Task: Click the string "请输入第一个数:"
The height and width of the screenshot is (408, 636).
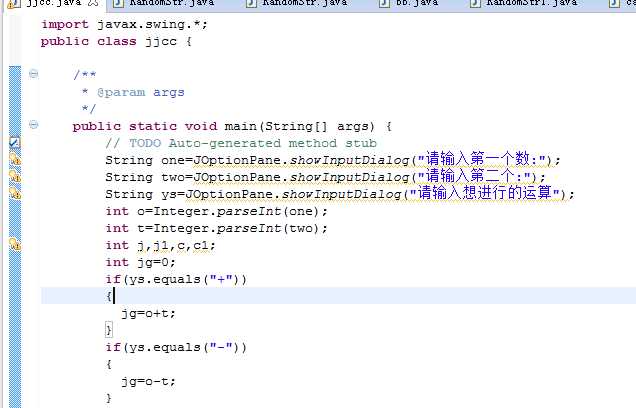Action: click(482, 160)
